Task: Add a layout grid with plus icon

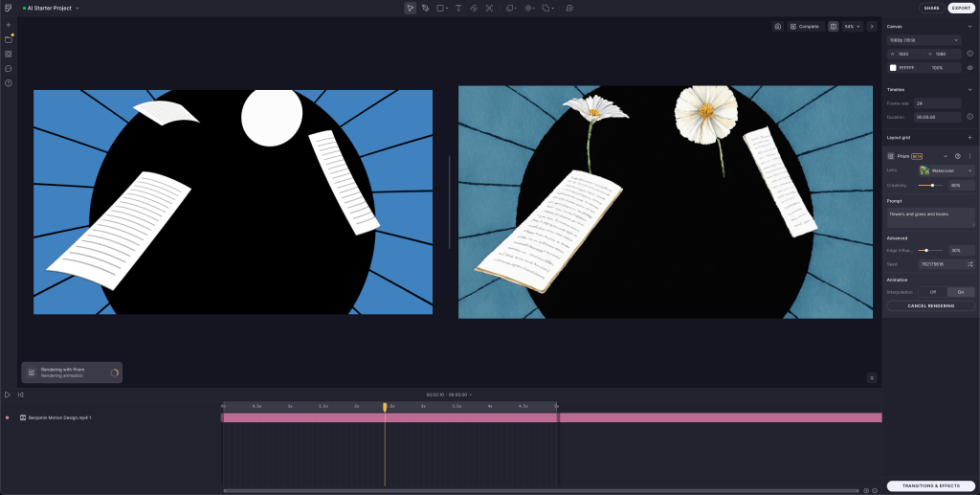Action: tap(969, 138)
